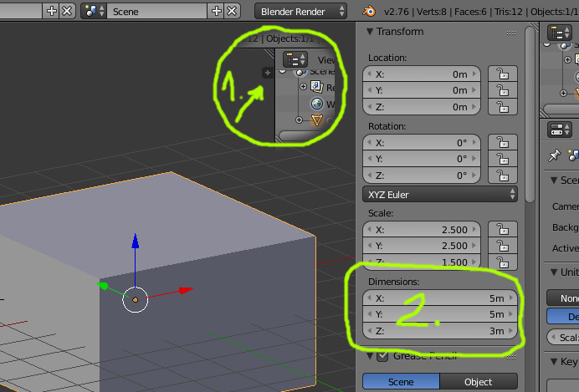Toggle the pin icon in Properties editor
This screenshot has height=392, width=579.
pos(554,155)
